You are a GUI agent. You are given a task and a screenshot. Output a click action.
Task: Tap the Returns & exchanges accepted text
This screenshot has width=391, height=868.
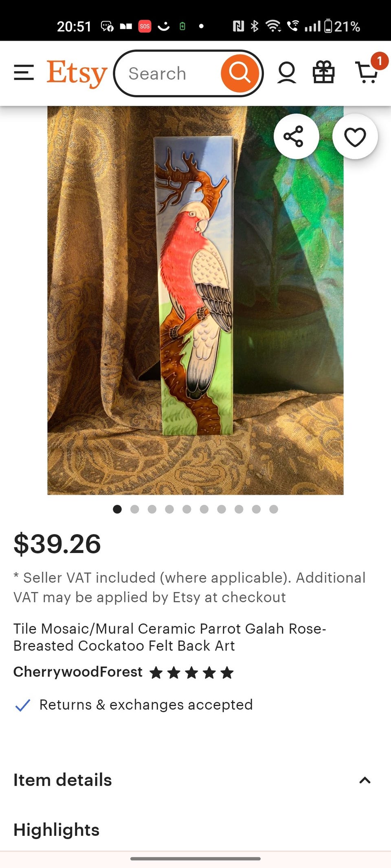pos(146,704)
